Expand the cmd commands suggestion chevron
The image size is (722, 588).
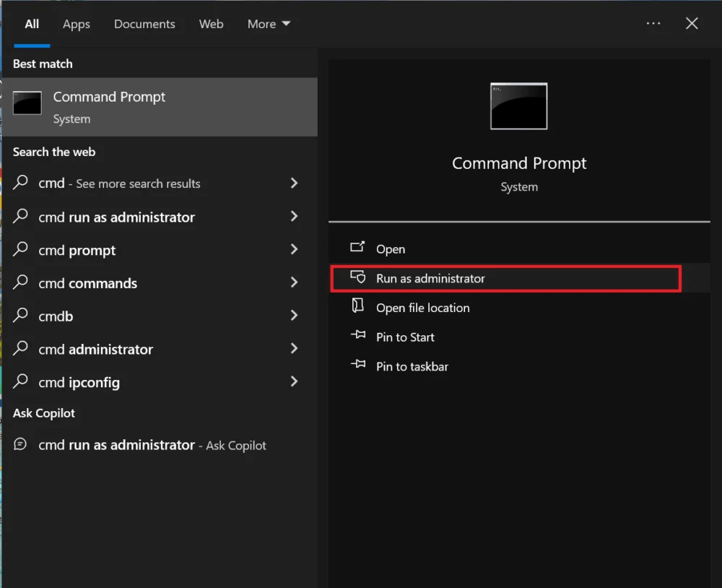[295, 283]
